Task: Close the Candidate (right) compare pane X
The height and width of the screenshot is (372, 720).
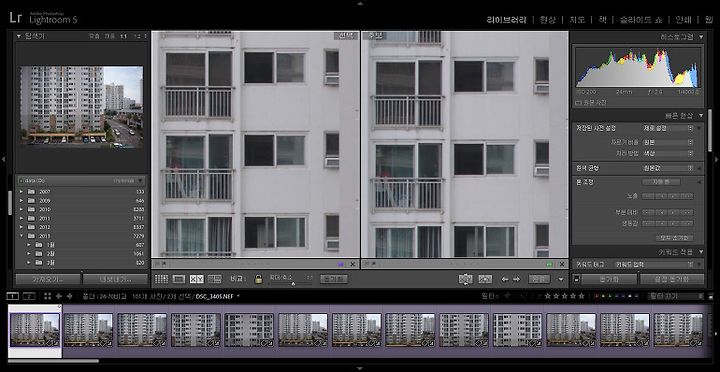Action: click(562, 264)
